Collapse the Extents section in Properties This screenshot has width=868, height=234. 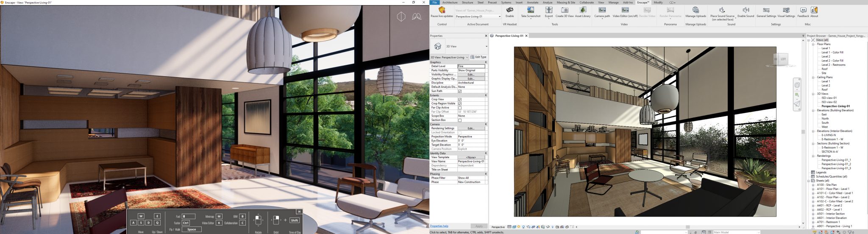[486, 95]
